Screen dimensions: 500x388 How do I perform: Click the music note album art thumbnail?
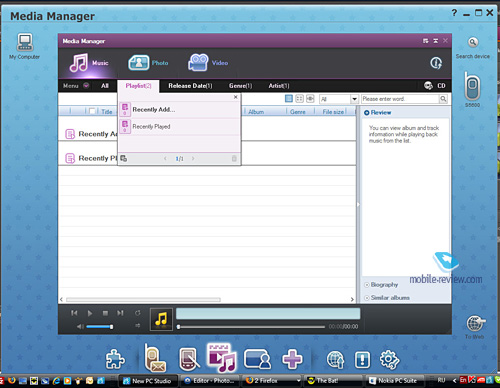[161, 319]
